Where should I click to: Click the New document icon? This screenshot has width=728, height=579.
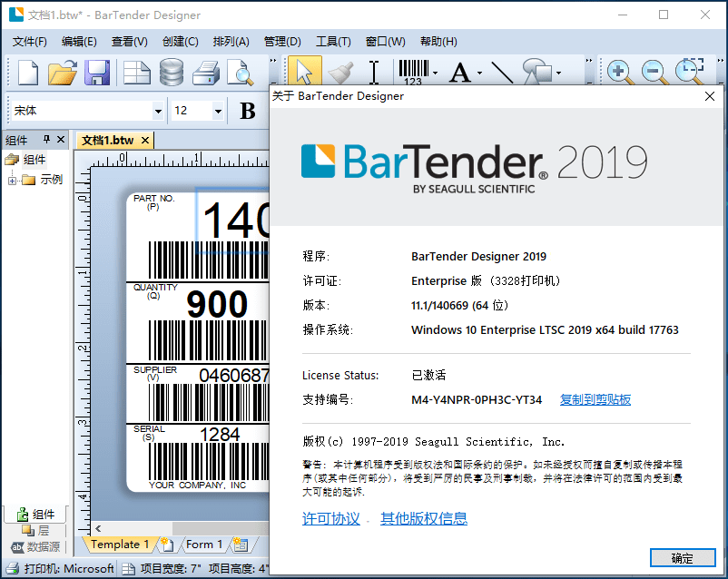(28, 73)
